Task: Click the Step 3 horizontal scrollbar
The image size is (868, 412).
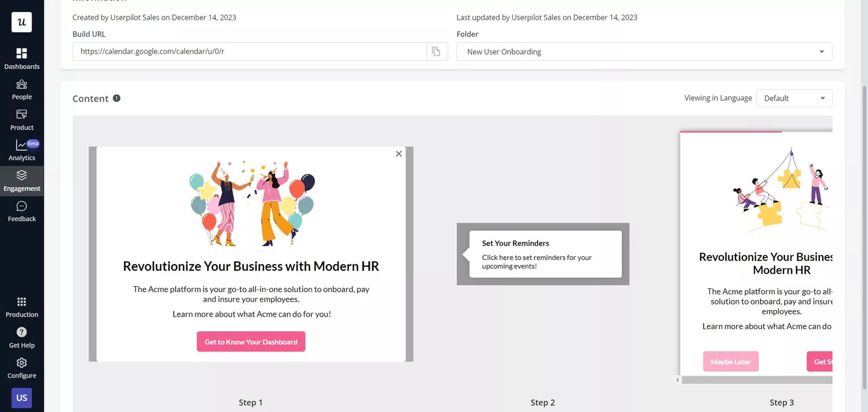Action: (x=757, y=380)
